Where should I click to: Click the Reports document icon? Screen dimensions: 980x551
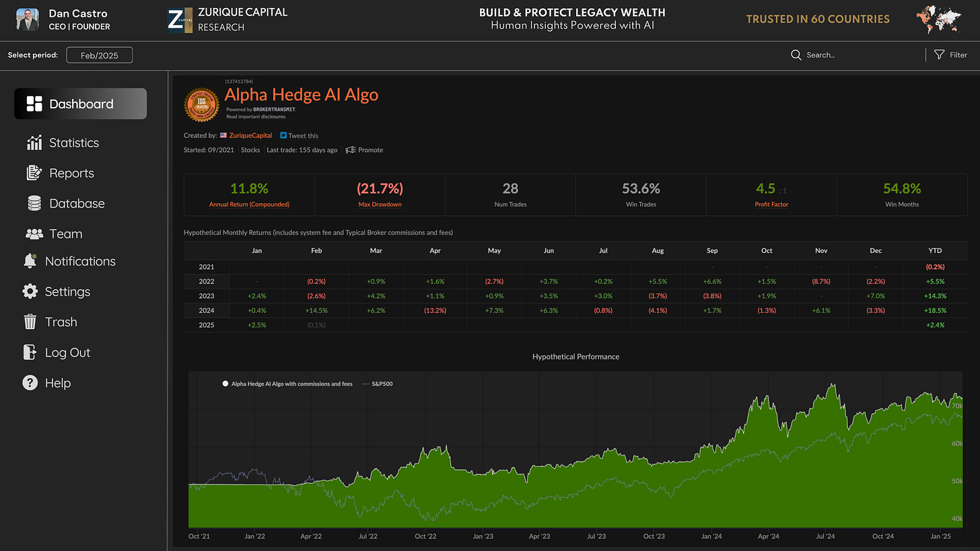tap(34, 173)
